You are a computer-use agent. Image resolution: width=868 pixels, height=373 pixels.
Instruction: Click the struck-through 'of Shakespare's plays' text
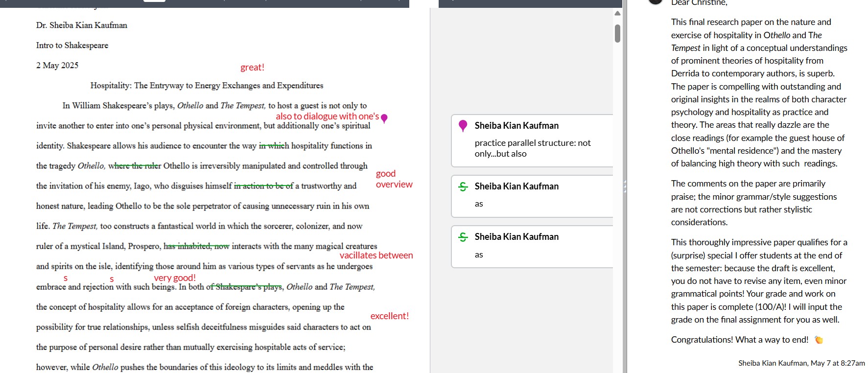[x=244, y=287]
